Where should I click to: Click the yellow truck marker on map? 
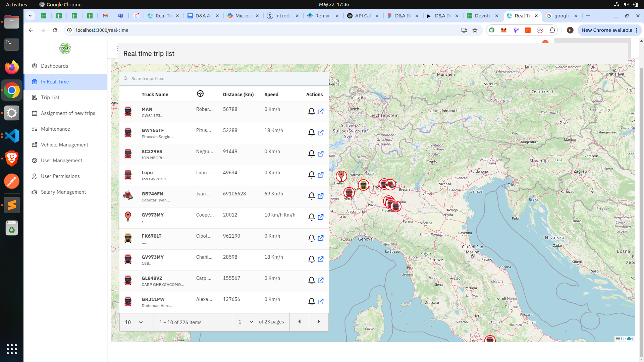[363, 185]
